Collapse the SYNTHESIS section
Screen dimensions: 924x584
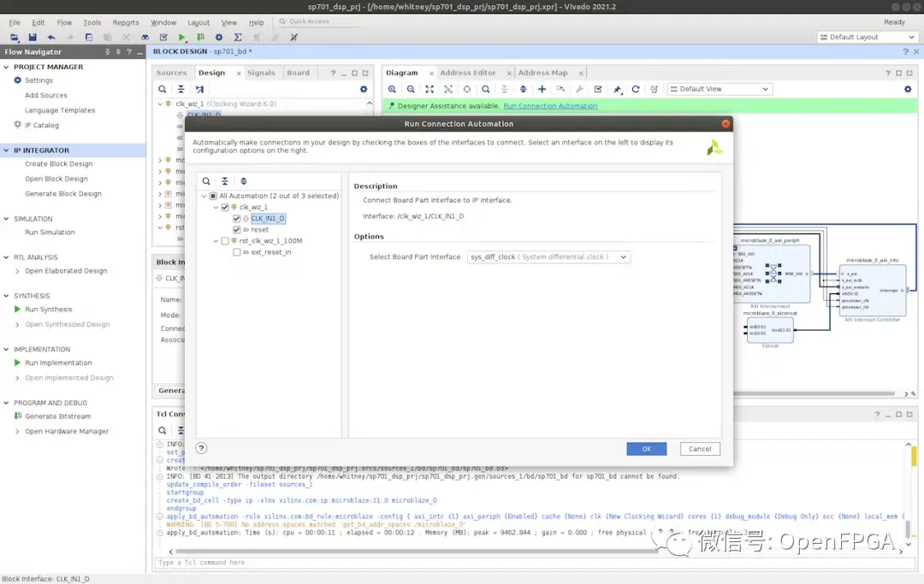click(7, 296)
